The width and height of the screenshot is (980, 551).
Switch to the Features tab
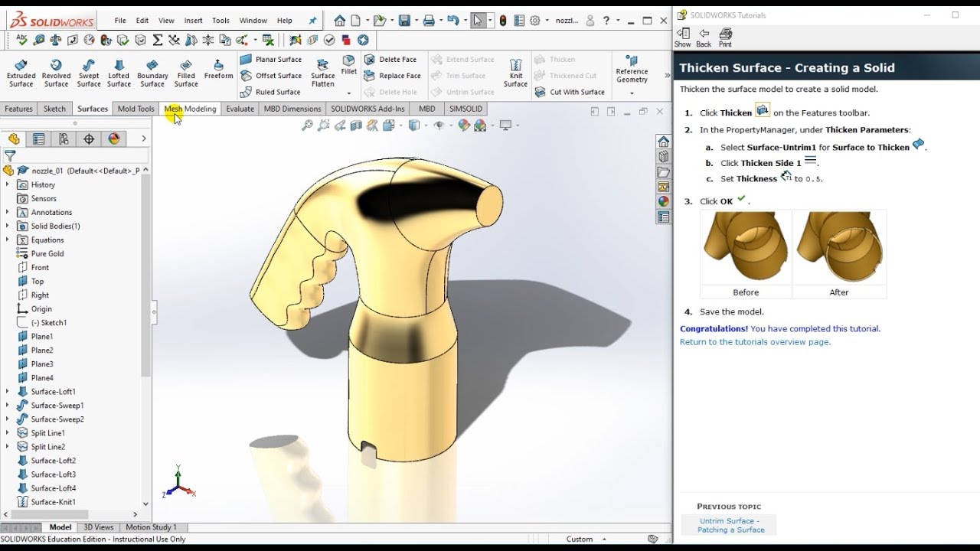pyautogui.click(x=18, y=109)
